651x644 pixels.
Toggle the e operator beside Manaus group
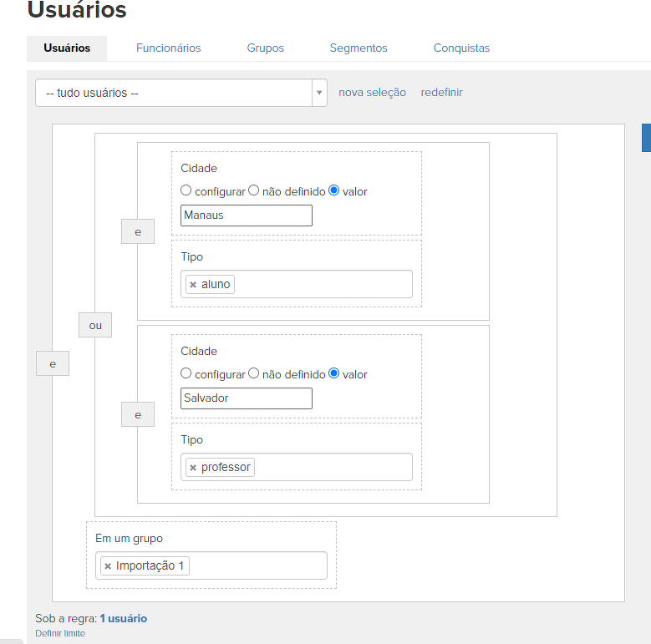click(138, 231)
